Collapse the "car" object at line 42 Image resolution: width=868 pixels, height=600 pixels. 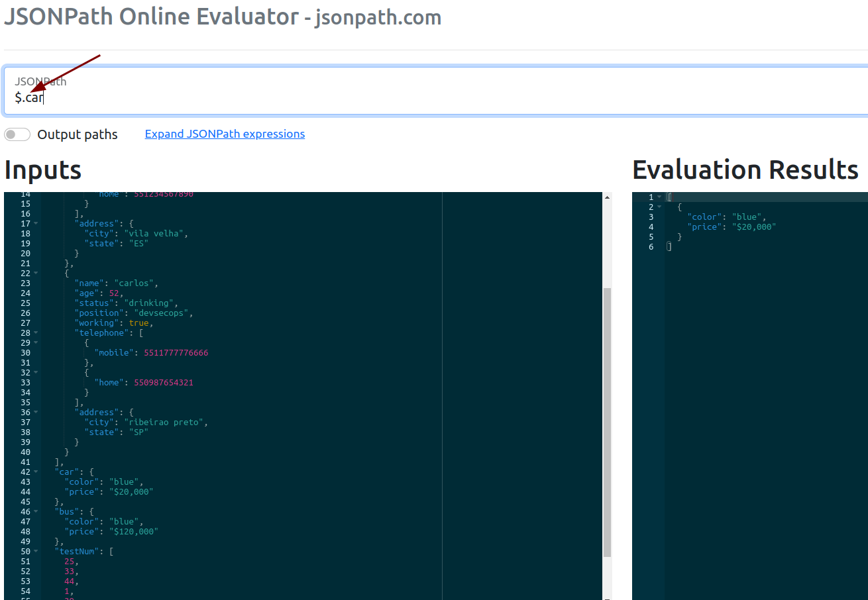coord(36,472)
